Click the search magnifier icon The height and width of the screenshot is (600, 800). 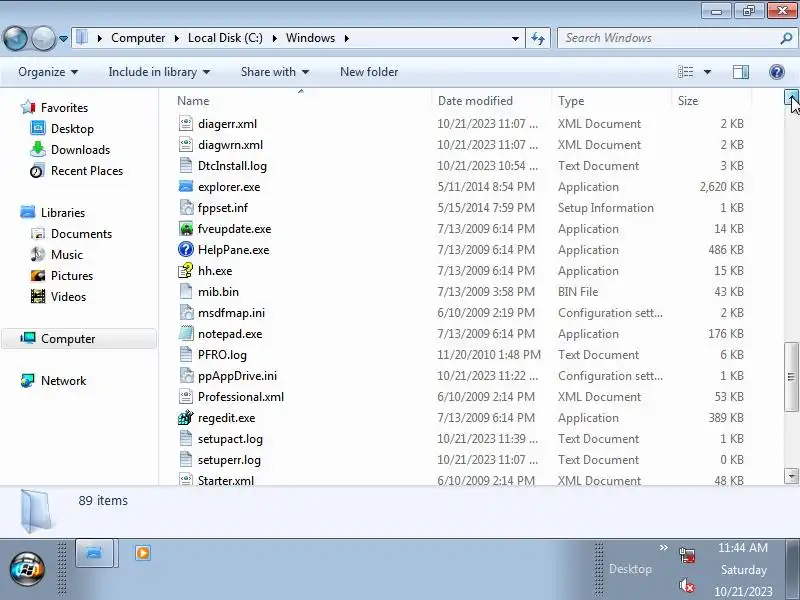786,38
